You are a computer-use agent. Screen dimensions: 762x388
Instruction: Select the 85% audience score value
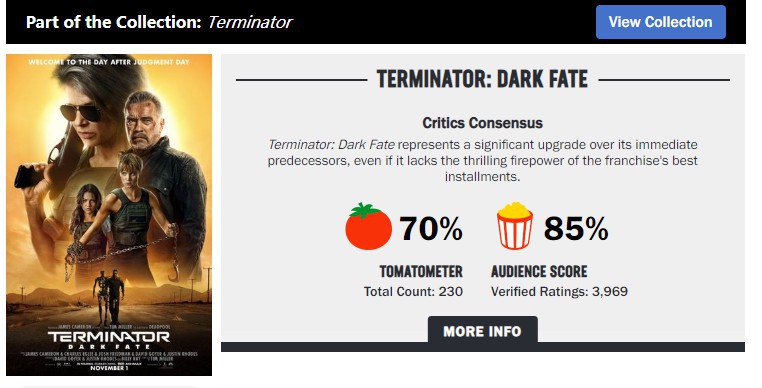click(x=576, y=228)
